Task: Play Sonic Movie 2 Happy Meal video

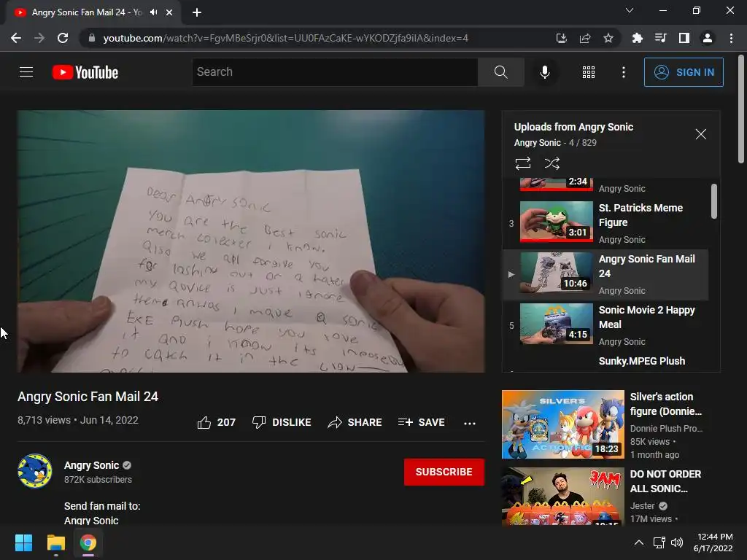Action: [x=605, y=326]
